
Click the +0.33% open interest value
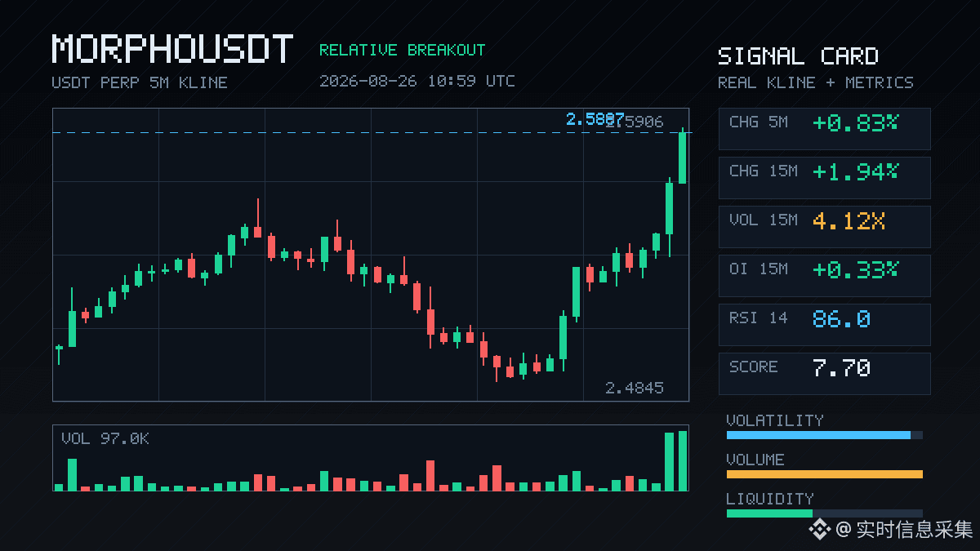pyautogui.click(x=855, y=269)
